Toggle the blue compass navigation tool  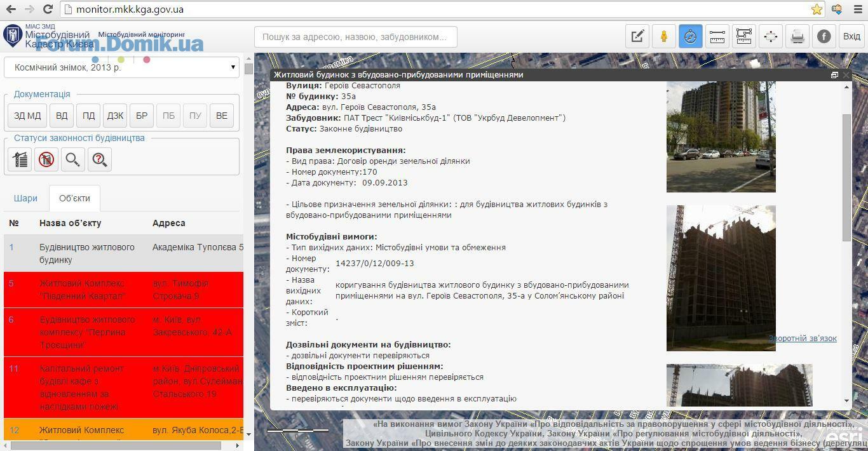click(x=691, y=37)
